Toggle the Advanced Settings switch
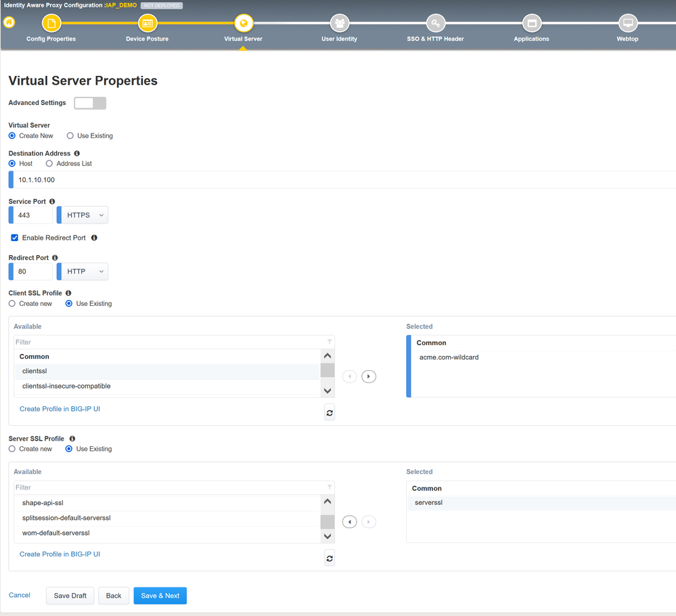Viewport: 676px width, 616px height. click(x=90, y=103)
